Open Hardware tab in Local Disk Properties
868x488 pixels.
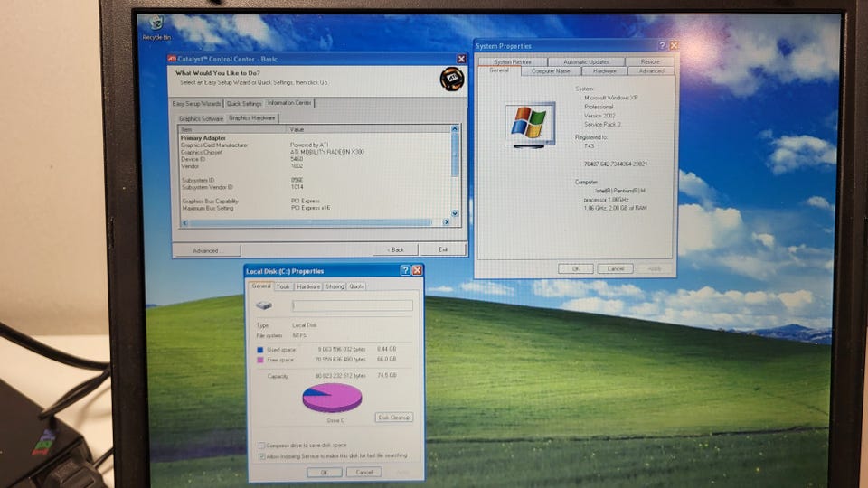pyautogui.click(x=308, y=286)
